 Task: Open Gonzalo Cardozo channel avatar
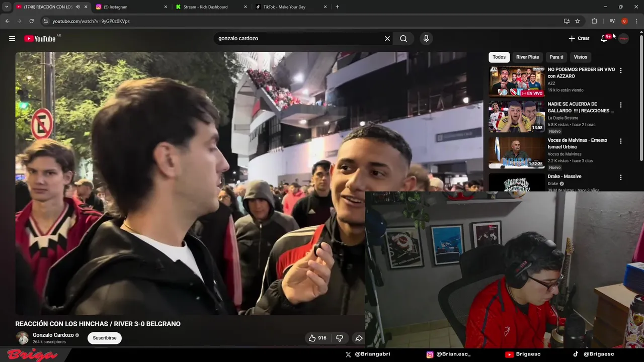(22, 338)
